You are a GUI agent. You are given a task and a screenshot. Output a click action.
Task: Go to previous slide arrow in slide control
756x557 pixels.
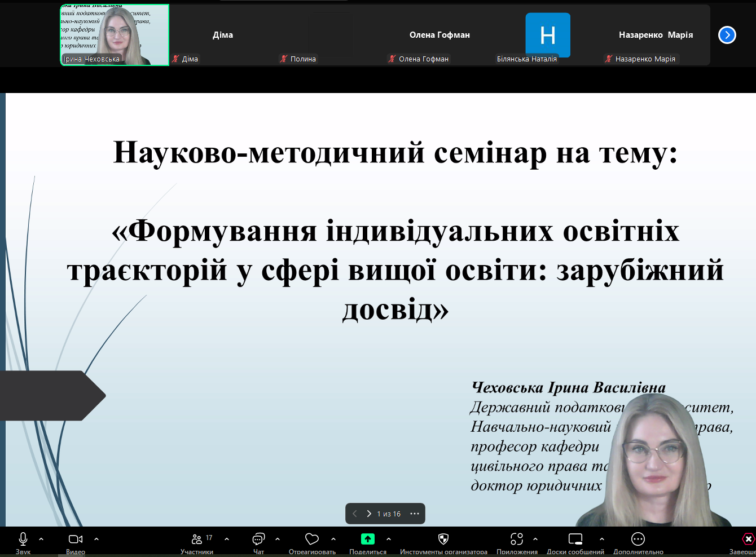pos(355,514)
